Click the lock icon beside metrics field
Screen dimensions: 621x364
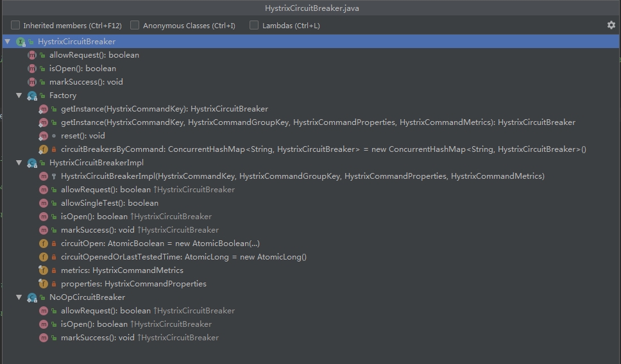[54, 270]
